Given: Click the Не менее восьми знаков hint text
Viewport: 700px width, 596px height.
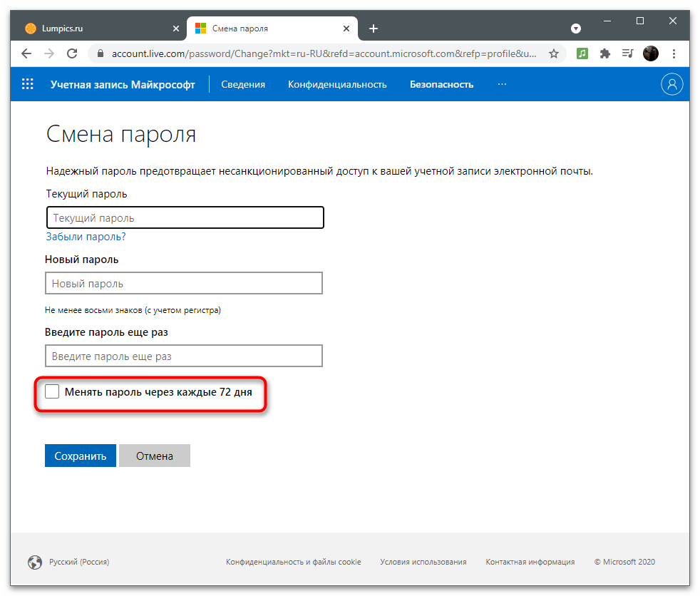Looking at the screenshot, I should point(133,310).
